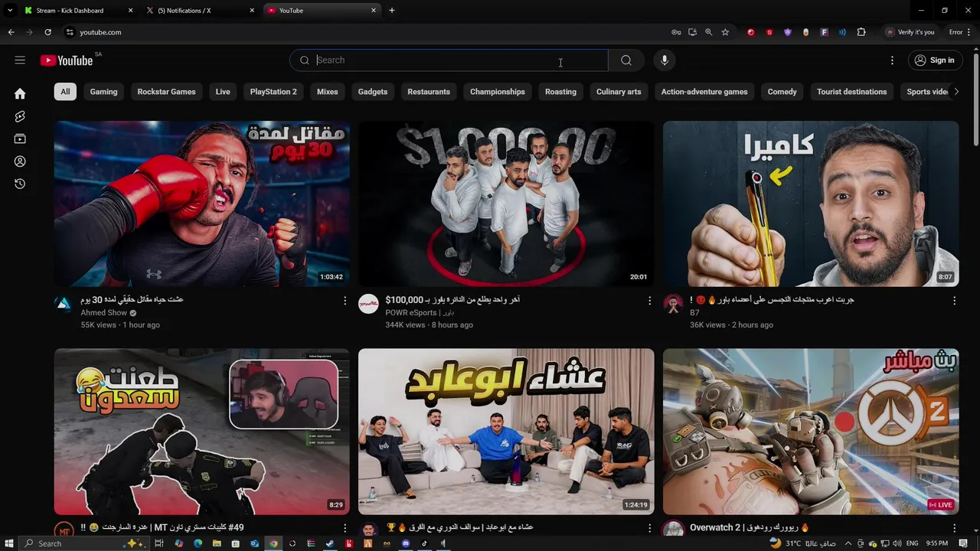Open the You profile sidebar icon
The height and width of the screenshot is (551, 980).
click(x=20, y=161)
